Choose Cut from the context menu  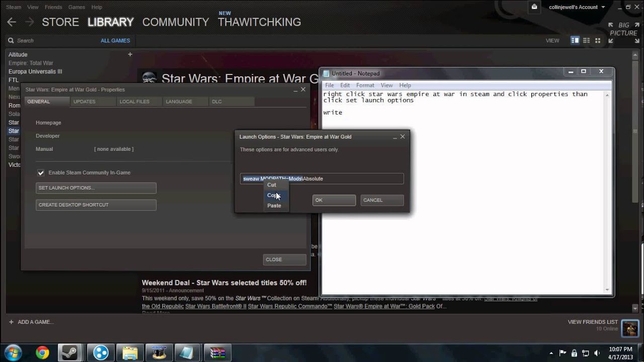tap(276, 185)
